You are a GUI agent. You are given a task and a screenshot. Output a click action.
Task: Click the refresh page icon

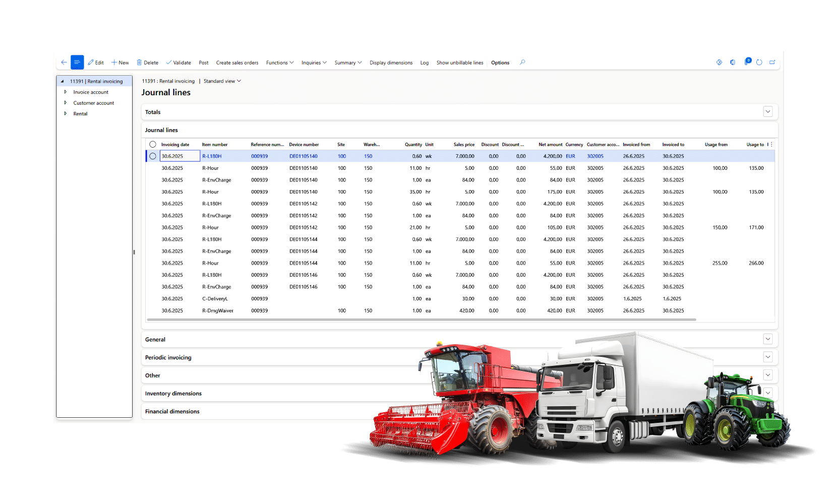click(759, 62)
